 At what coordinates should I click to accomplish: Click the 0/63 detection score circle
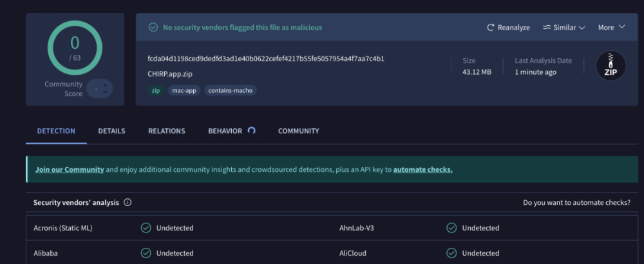(75, 48)
